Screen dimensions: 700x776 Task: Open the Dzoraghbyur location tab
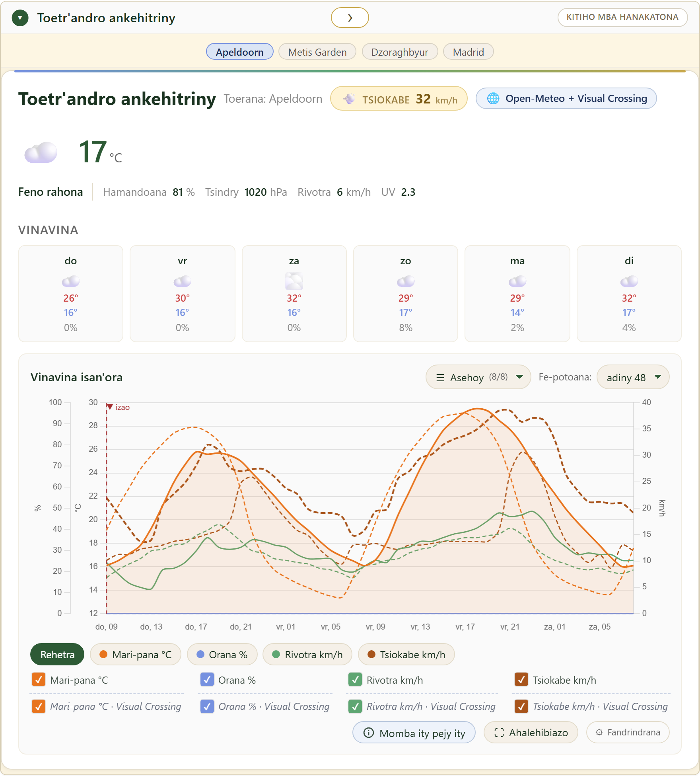pyautogui.click(x=400, y=52)
